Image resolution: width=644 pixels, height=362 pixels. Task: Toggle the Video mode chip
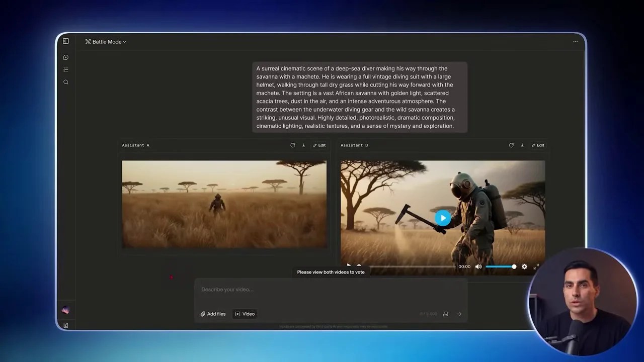[245, 314]
